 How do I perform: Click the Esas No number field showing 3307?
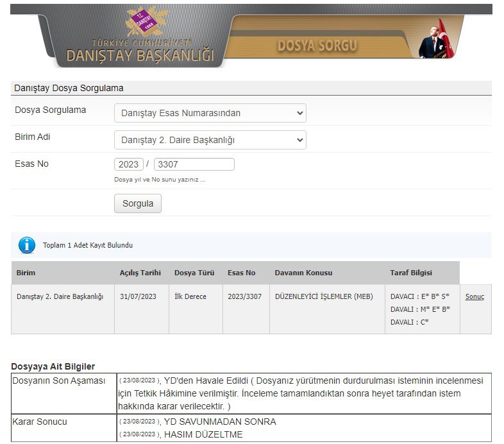tap(194, 164)
